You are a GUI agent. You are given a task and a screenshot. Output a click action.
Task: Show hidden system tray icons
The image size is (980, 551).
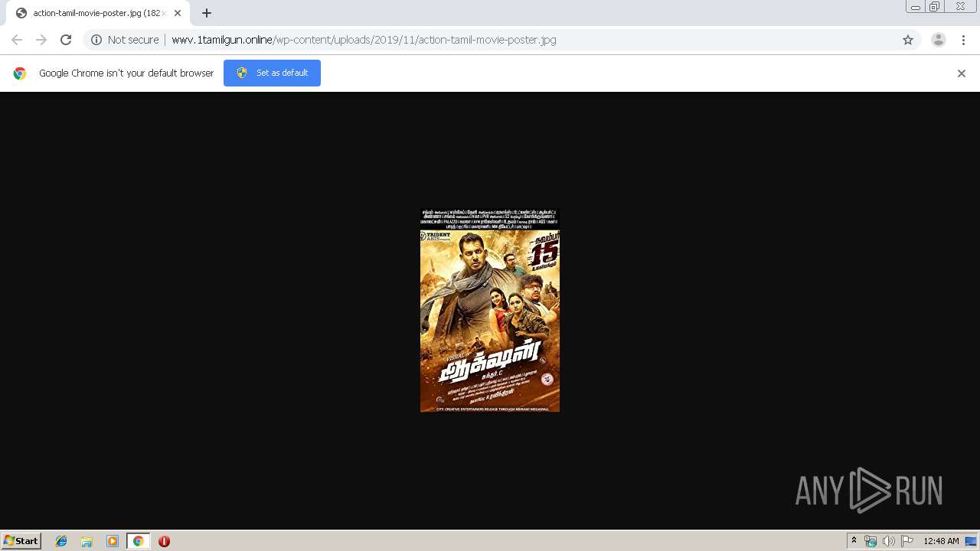[854, 541]
